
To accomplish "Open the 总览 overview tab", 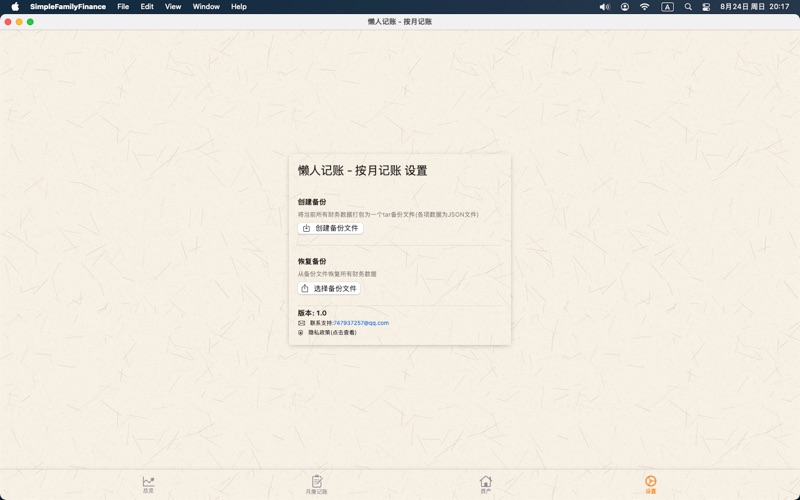I will coord(148,484).
